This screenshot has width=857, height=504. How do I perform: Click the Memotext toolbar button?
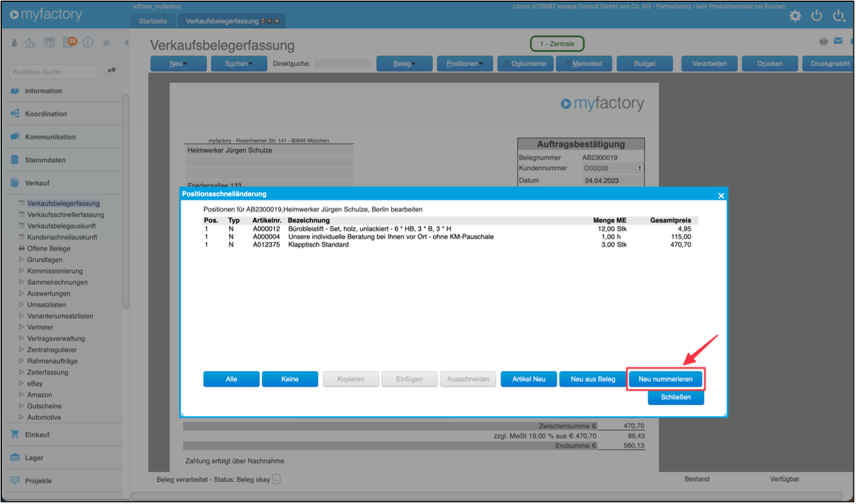click(x=584, y=64)
